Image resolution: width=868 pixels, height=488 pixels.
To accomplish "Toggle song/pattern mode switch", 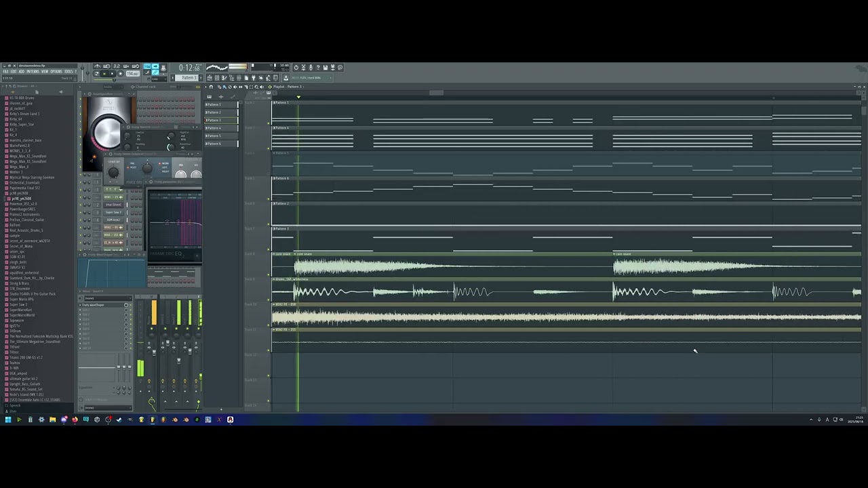I will tap(97, 74).
